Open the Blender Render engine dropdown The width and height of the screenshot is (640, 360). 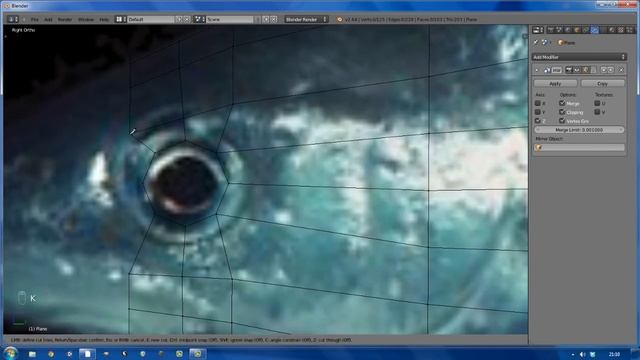306,19
